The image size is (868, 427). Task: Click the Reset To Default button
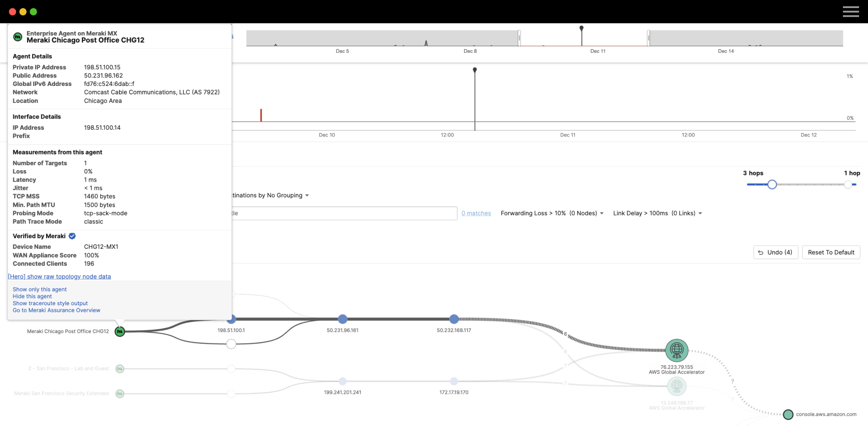[831, 252]
